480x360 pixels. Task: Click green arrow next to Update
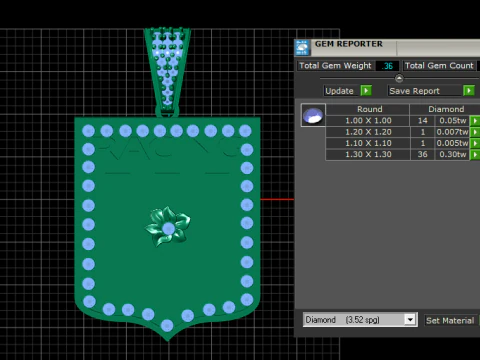pyautogui.click(x=366, y=91)
